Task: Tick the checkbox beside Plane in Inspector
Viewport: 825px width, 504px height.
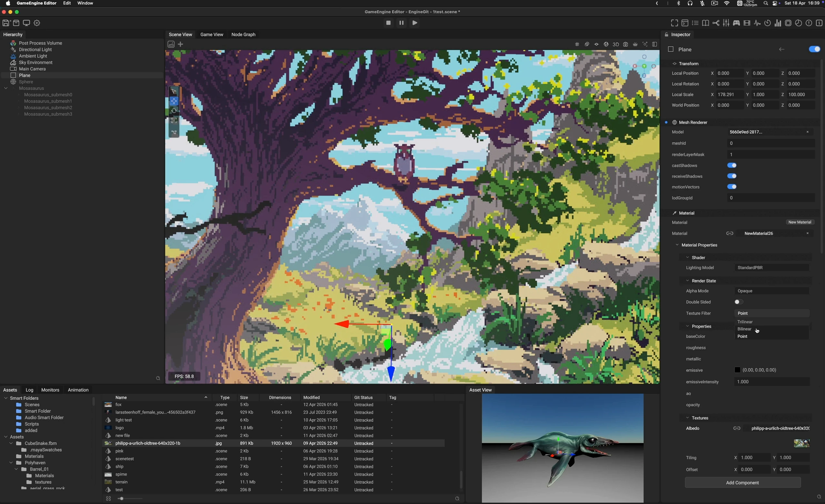Action: pos(671,49)
